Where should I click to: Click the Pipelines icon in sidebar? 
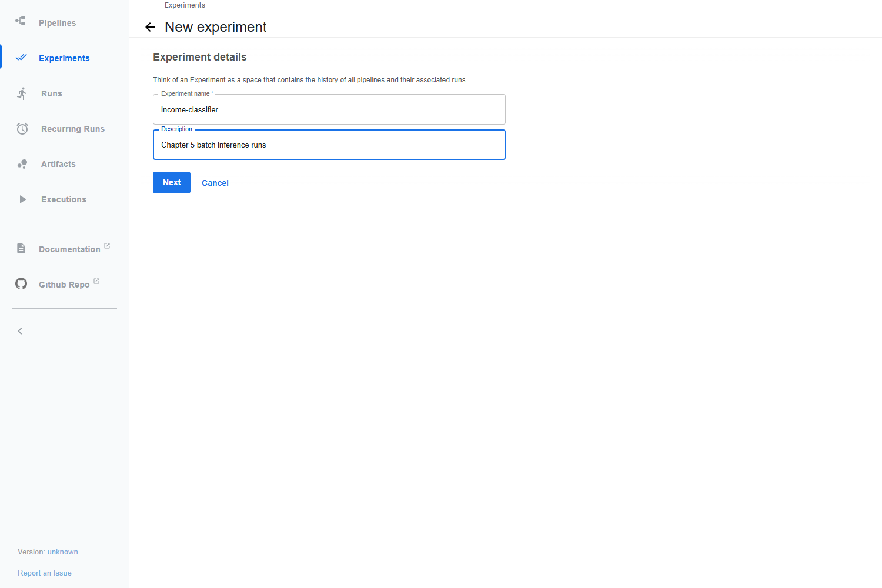point(21,21)
